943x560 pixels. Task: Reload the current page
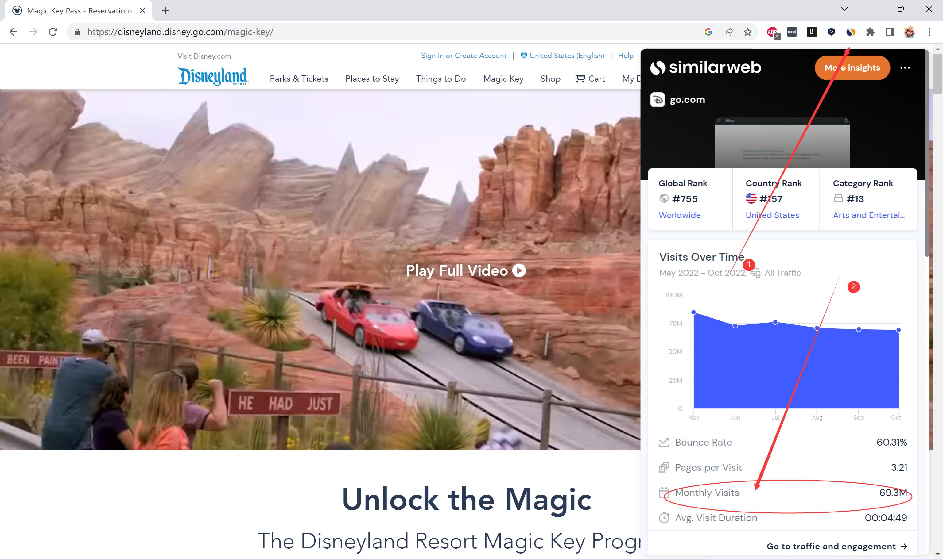[x=53, y=32]
